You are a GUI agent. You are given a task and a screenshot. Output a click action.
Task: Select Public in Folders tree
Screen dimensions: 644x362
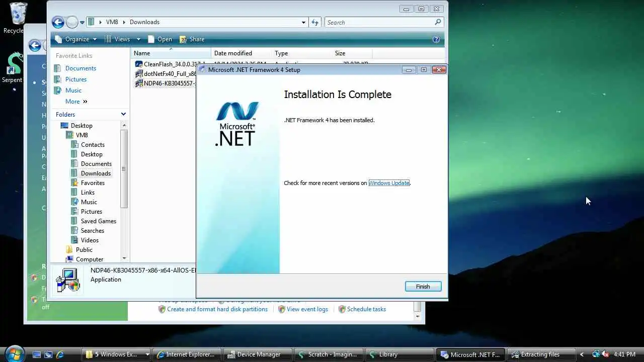[x=84, y=250]
